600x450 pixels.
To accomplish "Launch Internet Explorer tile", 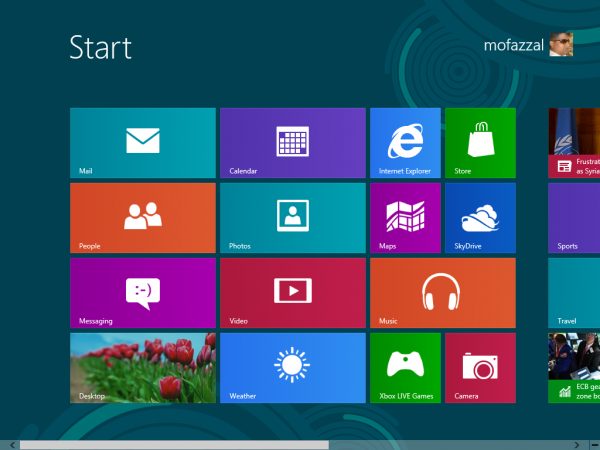I will (405, 143).
